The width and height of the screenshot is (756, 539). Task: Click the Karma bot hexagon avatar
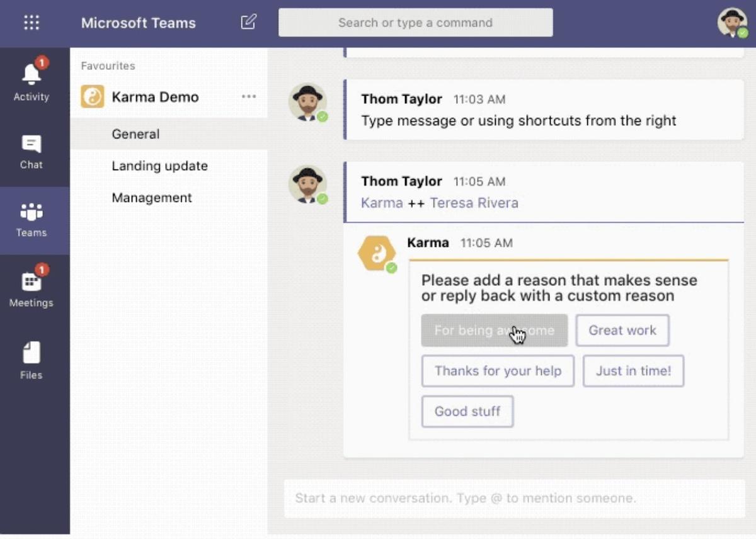[377, 253]
